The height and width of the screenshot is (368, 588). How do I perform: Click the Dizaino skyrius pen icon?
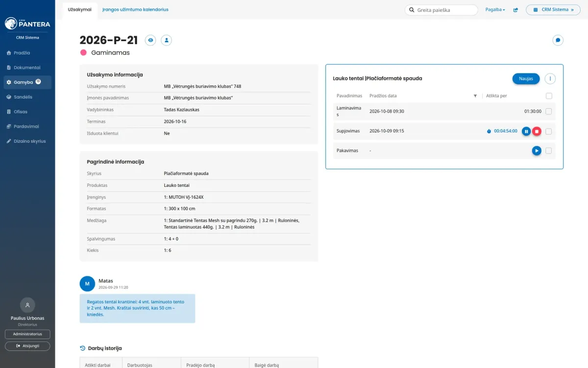pyautogui.click(x=9, y=141)
